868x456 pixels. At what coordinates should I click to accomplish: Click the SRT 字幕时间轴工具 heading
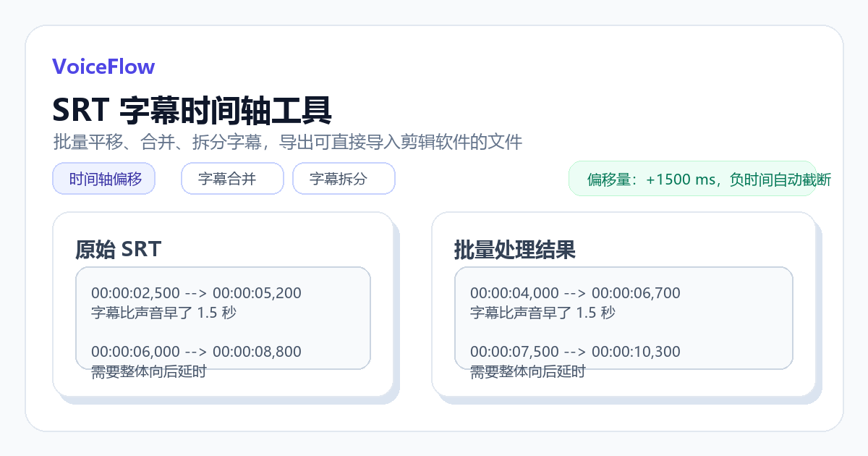click(192, 111)
